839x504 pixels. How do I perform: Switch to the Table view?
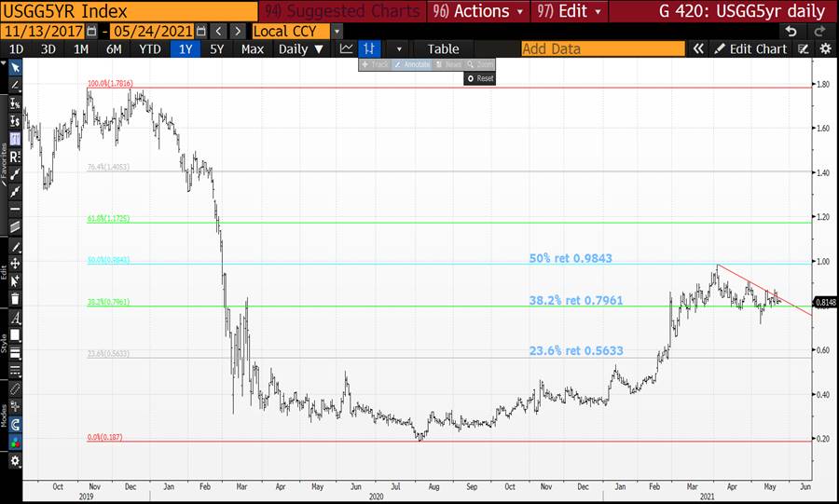[x=443, y=48]
